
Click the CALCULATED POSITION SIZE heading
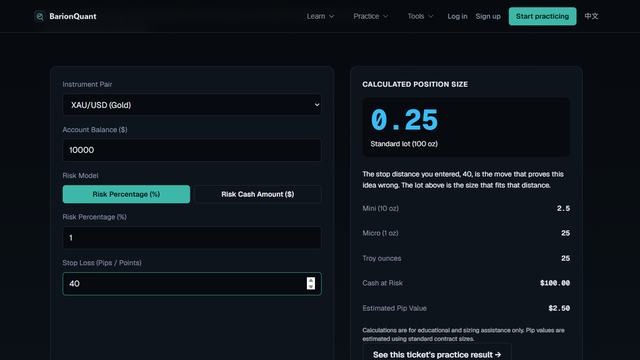pyautogui.click(x=415, y=84)
